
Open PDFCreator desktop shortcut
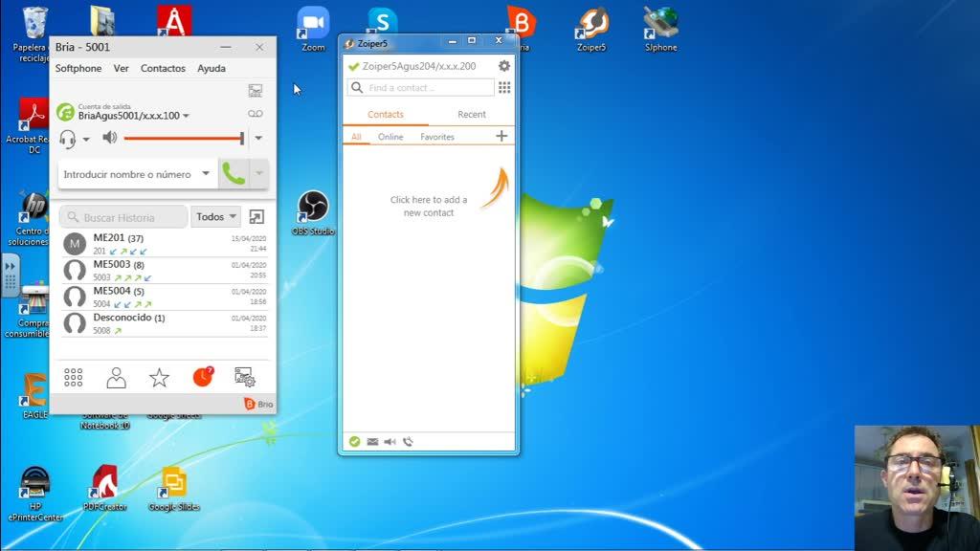pos(105,489)
